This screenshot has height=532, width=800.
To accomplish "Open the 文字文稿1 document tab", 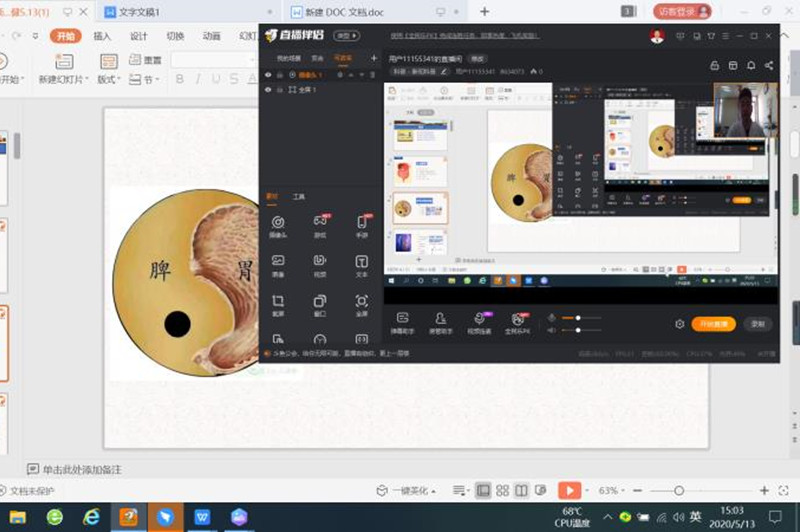I will pos(140,11).
